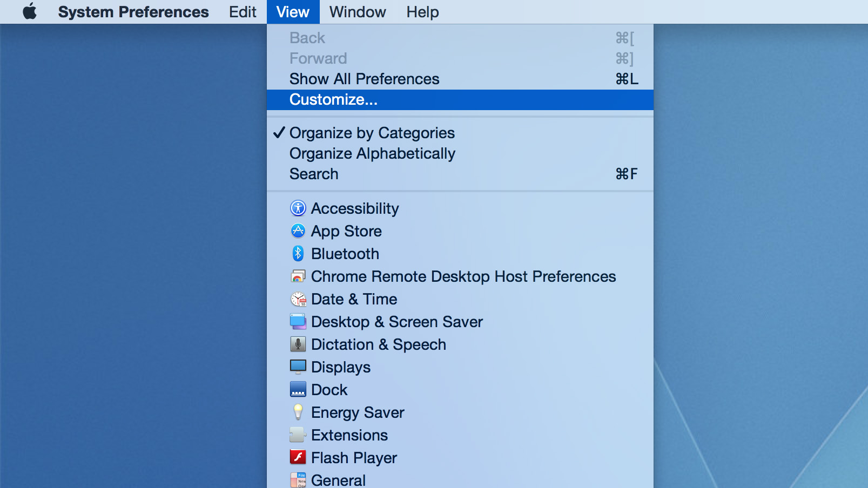Click the Chrome Remote Desktop Host icon

tap(298, 276)
